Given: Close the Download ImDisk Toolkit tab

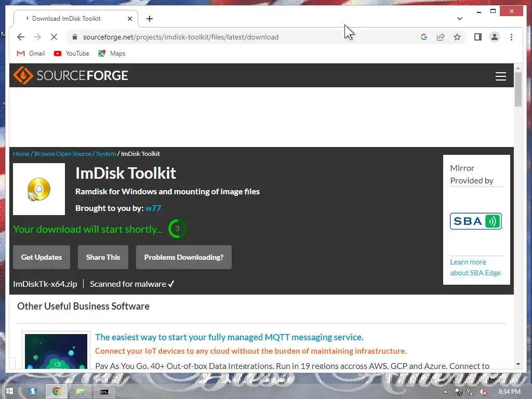Looking at the screenshot, I should (x=129, y=19).
